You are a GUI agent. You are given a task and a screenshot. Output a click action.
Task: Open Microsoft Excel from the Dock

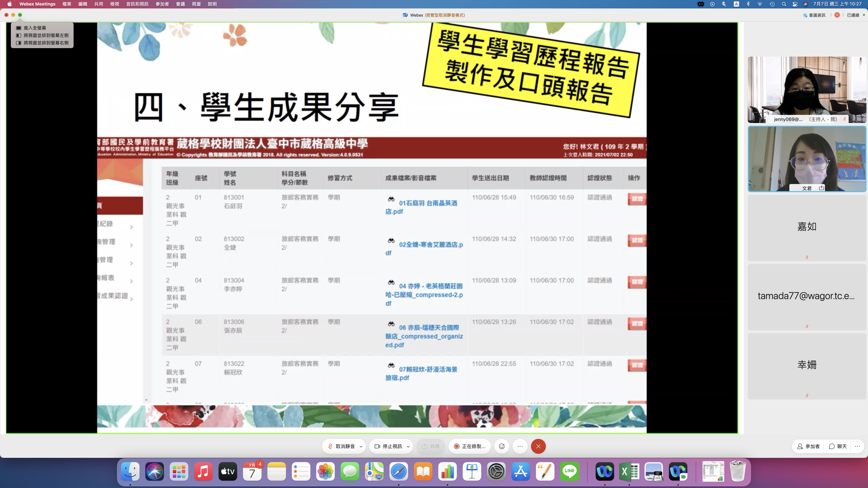point(629,471)
